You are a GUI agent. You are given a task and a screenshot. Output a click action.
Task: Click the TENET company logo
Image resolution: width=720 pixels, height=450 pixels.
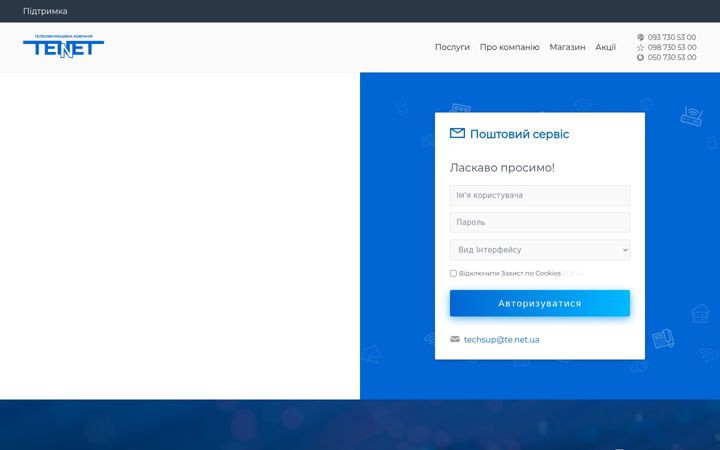(63, 46)
